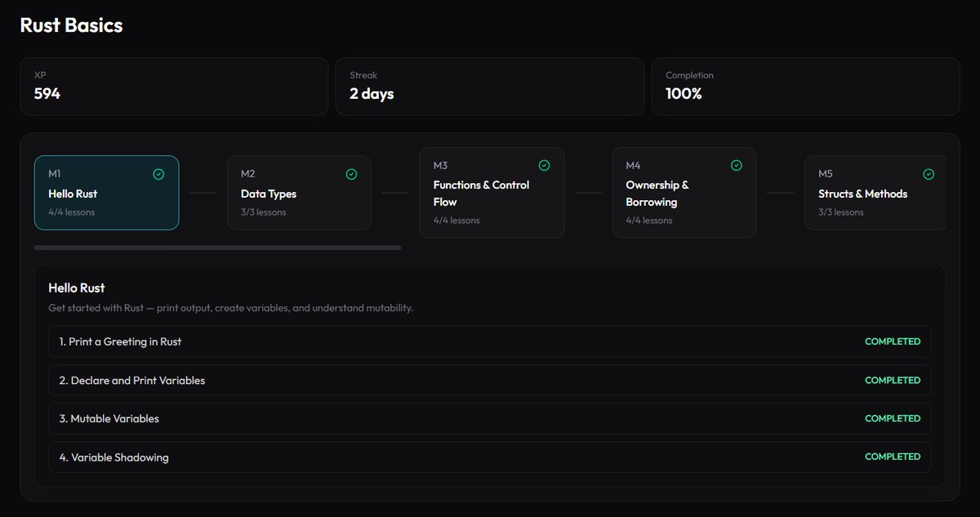Click the Streak value 2 days

tap(372, 94)
